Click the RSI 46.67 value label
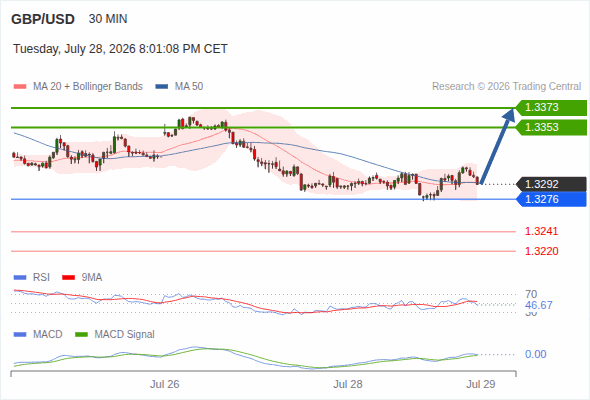 (x=539, y=305)
